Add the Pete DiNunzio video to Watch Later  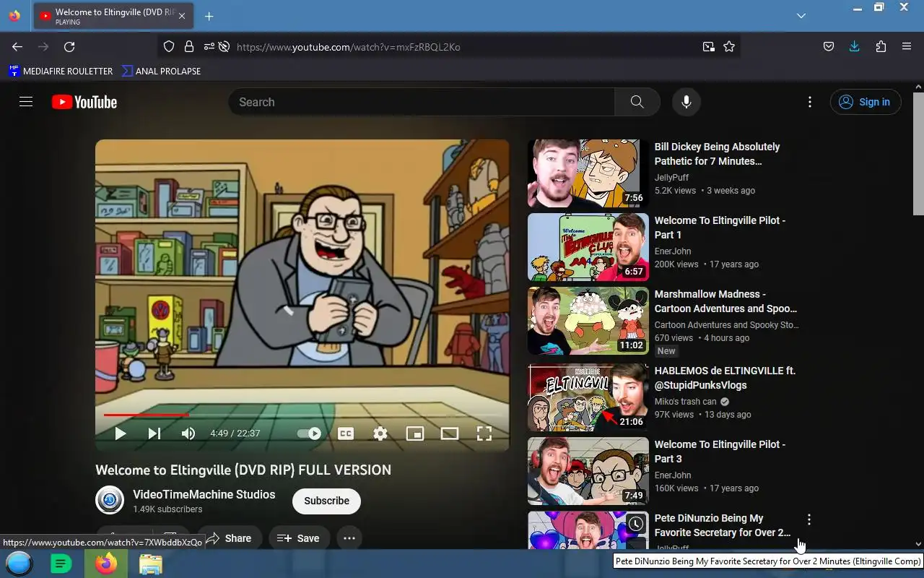coord(635,524)
